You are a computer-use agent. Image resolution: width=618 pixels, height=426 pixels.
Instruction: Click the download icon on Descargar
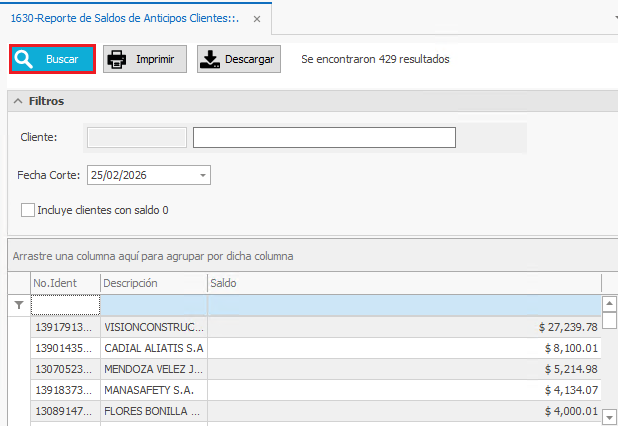point(210,60)
